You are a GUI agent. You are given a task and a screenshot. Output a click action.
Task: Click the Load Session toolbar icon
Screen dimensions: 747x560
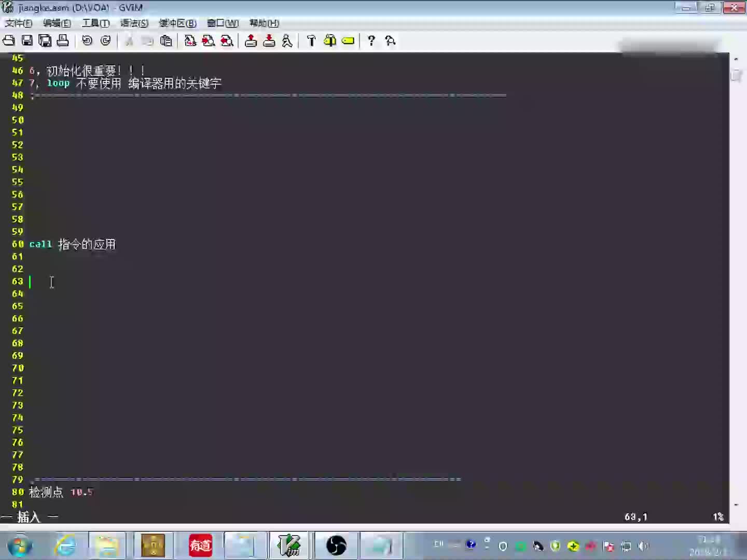(x=251, y=40)
